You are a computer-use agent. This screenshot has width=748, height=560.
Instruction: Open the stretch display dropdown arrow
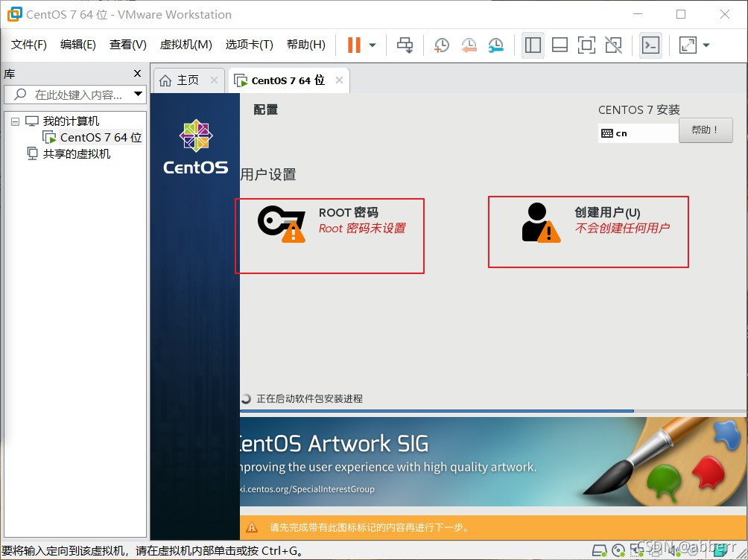[x=706, y=45]
